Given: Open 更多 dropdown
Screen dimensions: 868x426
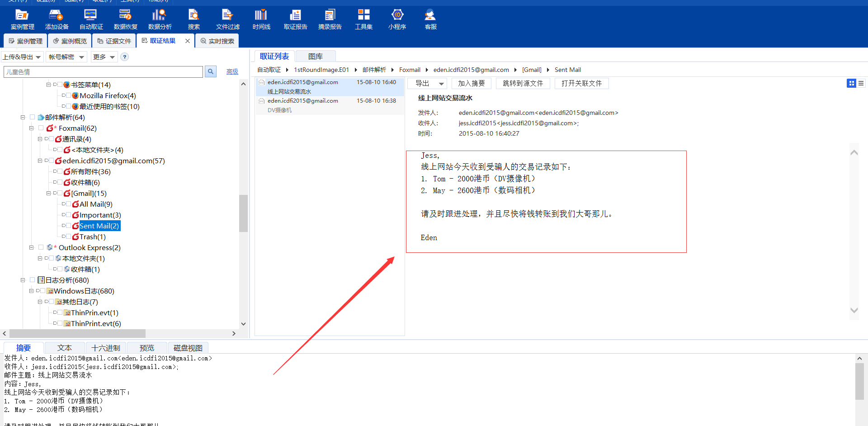Looking at the screenshot, I should click(x=104, y=57).
